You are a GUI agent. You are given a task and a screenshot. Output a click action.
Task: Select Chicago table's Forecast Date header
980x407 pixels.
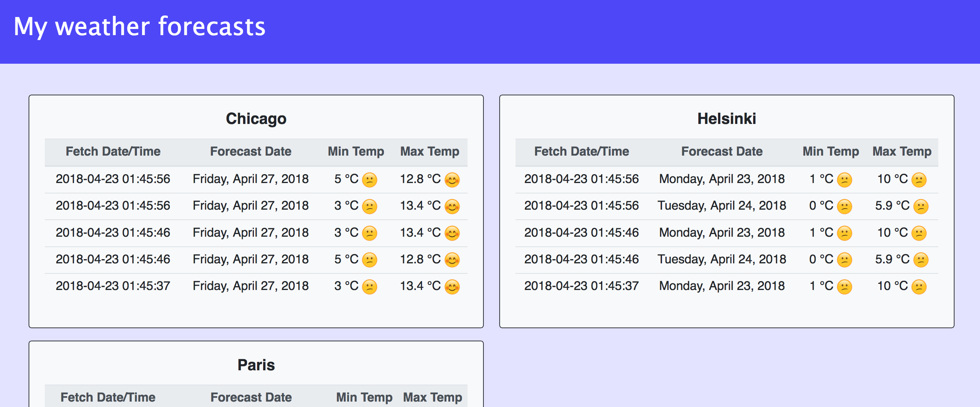point(251,151)
